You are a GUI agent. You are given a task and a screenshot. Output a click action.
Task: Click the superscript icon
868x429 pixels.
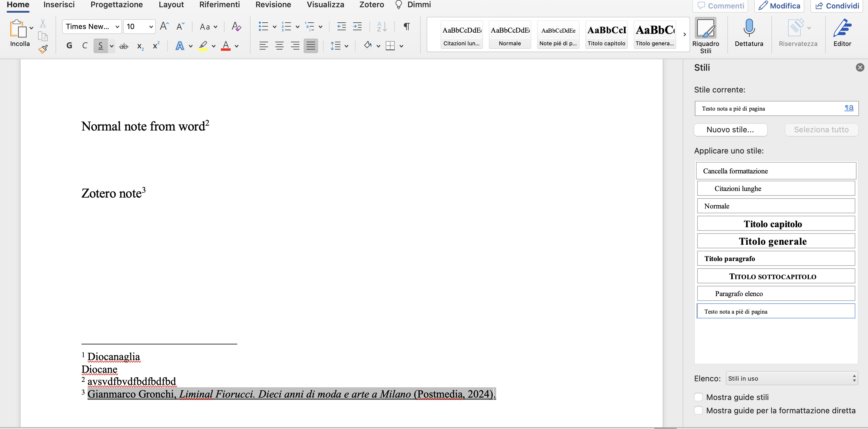click(x=156, y=46)
